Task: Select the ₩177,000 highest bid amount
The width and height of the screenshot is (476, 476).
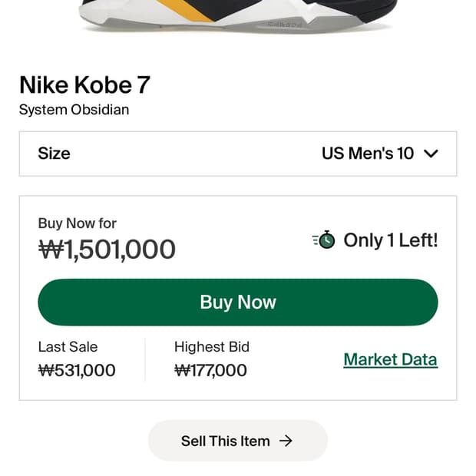Action: [210, 370]
